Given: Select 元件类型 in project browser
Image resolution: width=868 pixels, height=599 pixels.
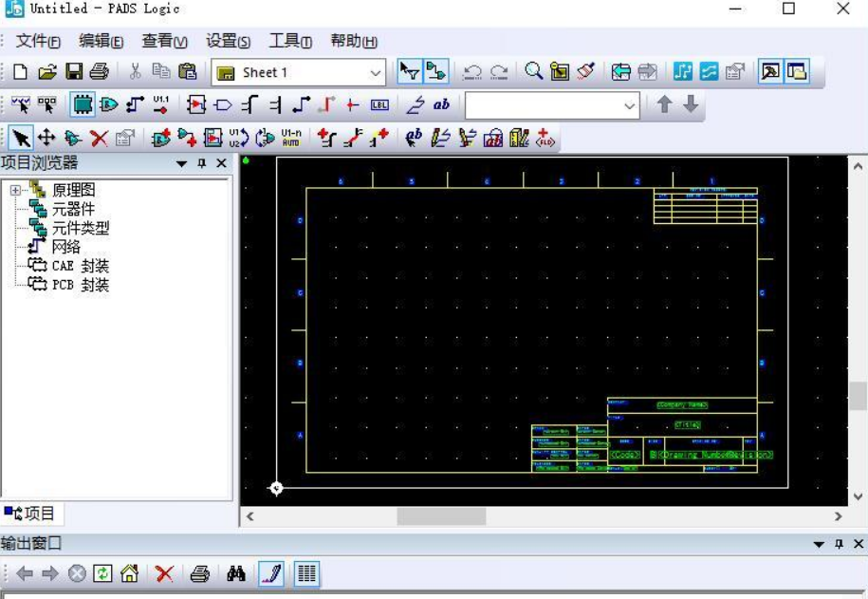Looking at the screenshot, I should (x=80, y=228).
